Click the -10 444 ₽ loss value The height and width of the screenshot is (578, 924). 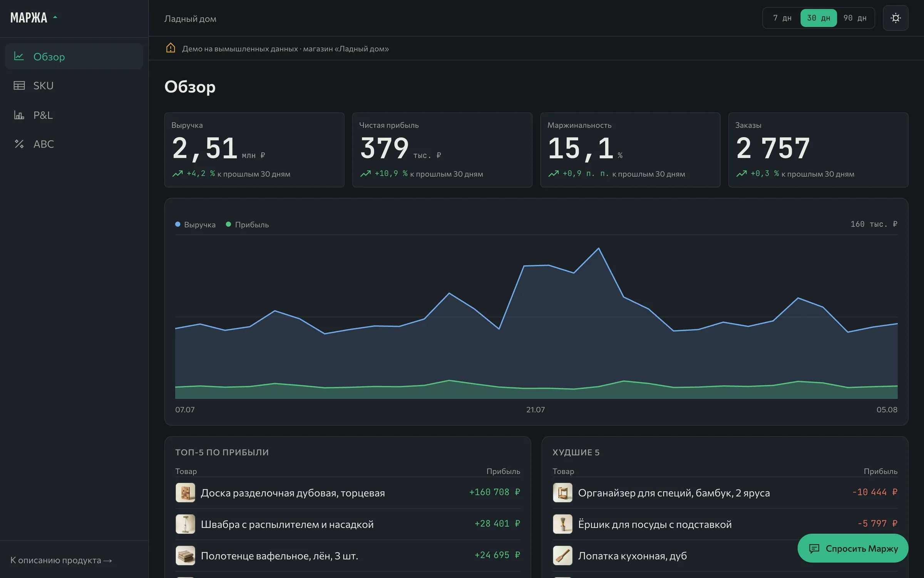(x=875, y=492)
